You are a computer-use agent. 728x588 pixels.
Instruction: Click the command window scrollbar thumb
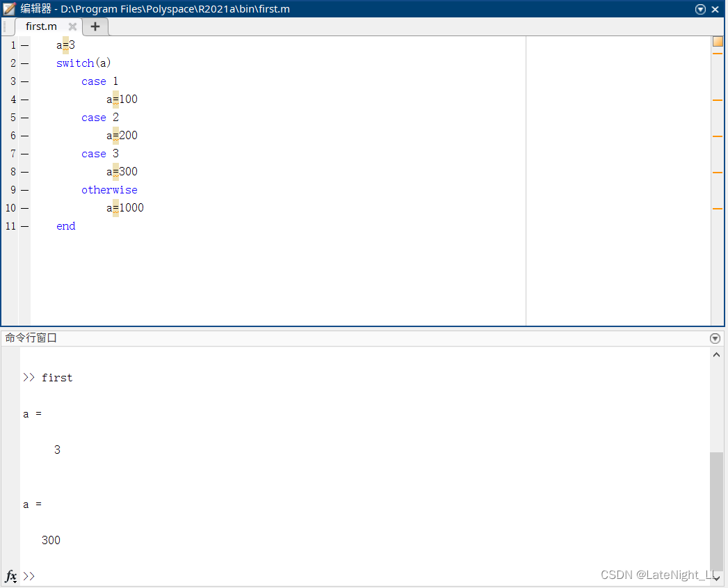coord(716,511)
